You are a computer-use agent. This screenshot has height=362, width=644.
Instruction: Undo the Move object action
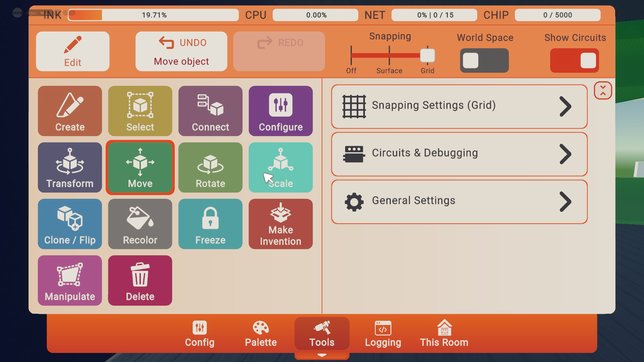(181, 51)
